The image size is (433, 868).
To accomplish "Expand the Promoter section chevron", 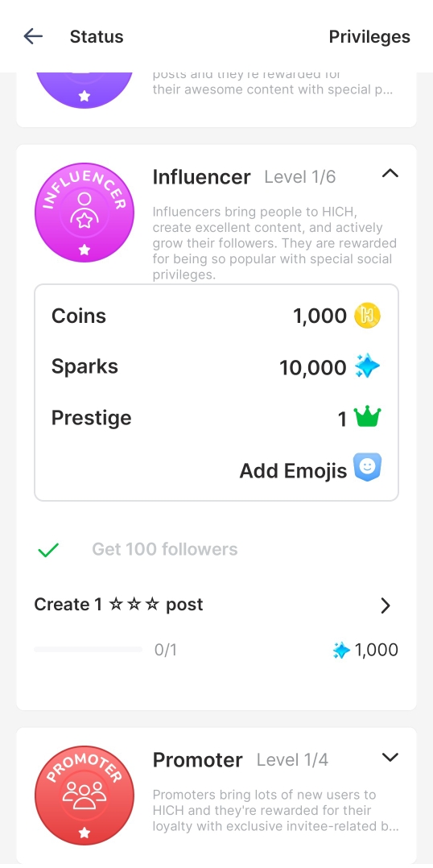I will [x=390, y=757].
